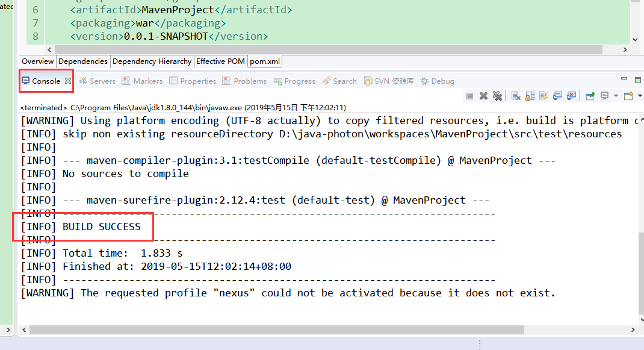Click the terminated javaw.exe process label
The image size is (644, 350).
(183, 108)
